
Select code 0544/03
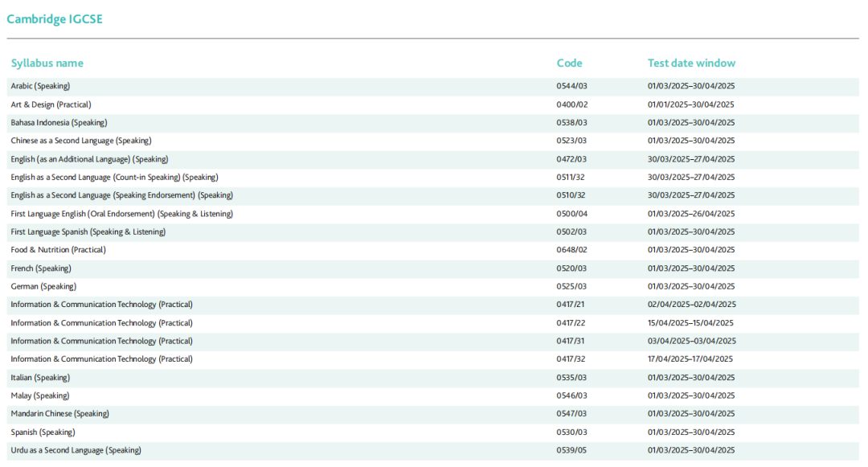tap(572, 86)
